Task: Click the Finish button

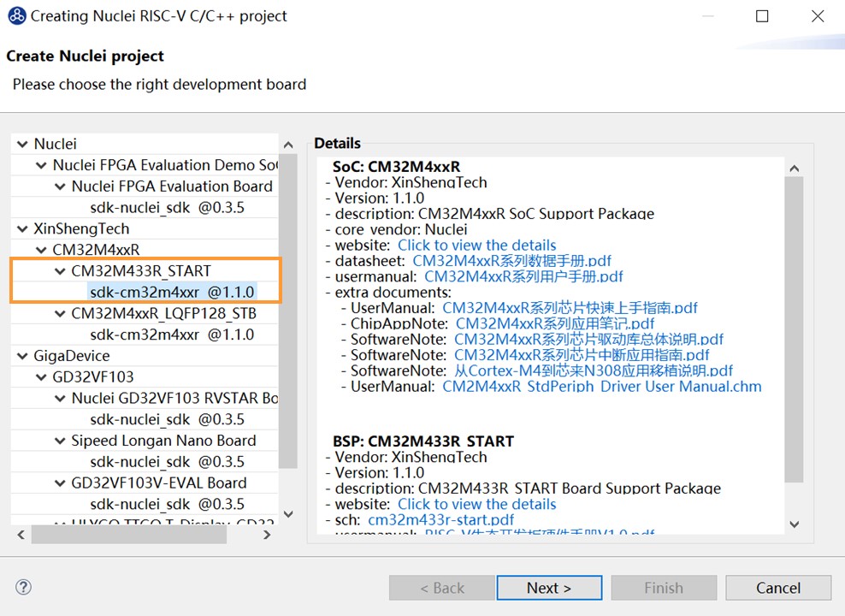Action: (664, 588)
